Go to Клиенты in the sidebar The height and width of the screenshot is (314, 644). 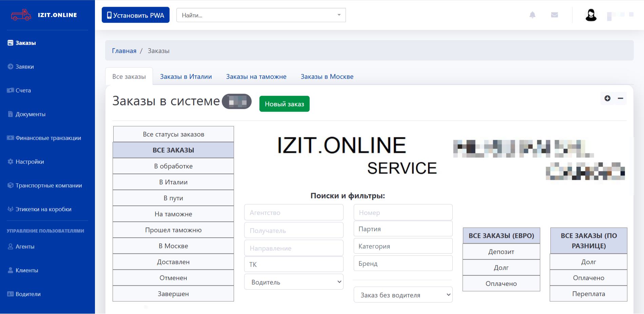pos(23,270)
